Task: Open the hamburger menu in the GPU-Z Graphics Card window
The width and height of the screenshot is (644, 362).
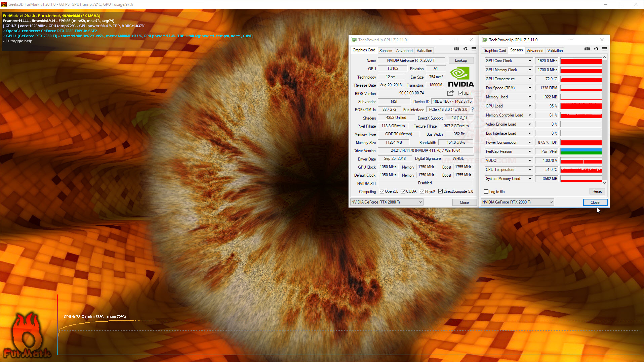Action: click(474, 49)
